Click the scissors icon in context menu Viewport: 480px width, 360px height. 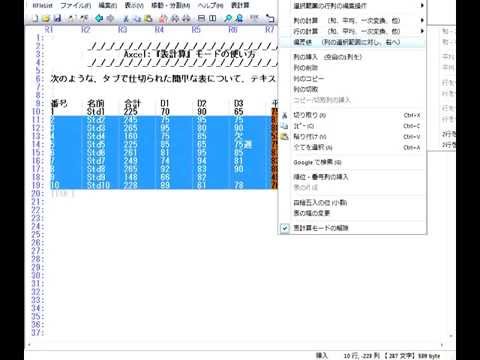pos(284,115)
